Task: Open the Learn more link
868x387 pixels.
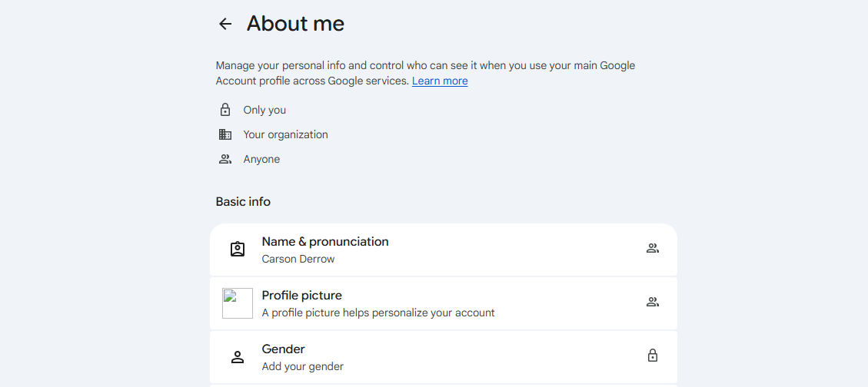Action: pos(440,81)
